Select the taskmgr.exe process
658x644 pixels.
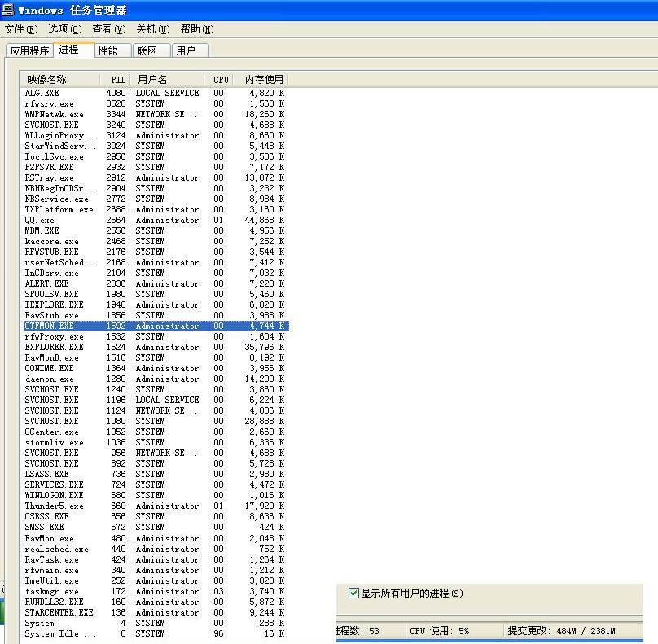coord(156,591)
